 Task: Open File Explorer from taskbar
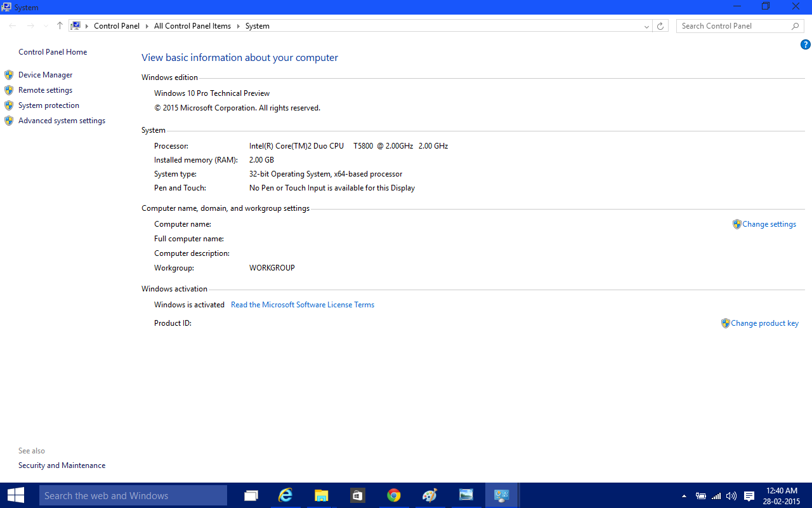pos(322,495)
